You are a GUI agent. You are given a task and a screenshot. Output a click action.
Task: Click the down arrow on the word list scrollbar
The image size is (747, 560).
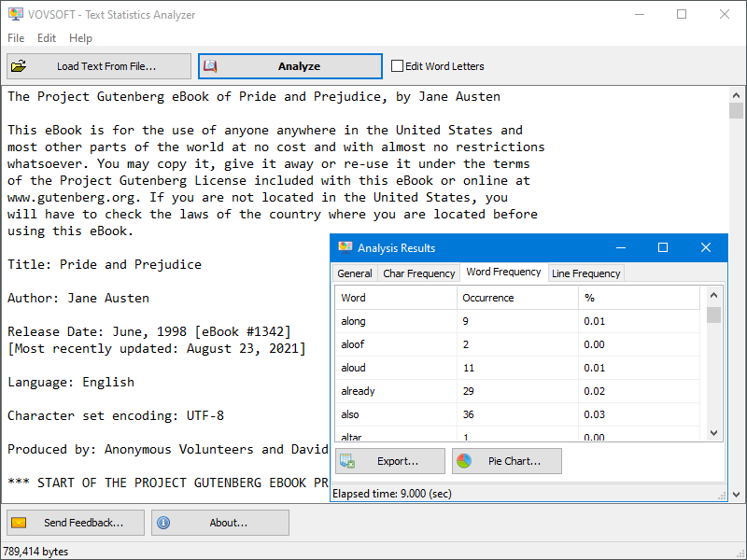(x=712, y=431)
